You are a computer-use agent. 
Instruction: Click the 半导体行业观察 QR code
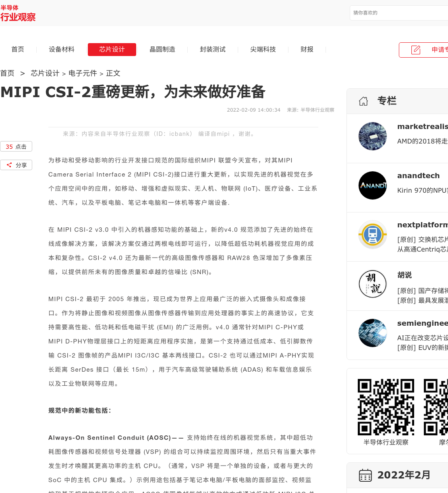click(x=386, y=407)
